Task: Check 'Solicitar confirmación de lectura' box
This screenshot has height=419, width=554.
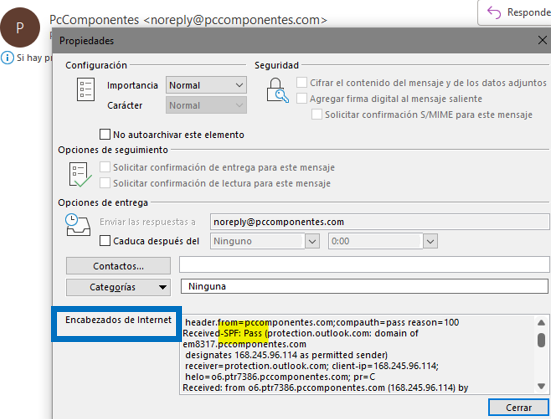Action: tap(105, 183)
